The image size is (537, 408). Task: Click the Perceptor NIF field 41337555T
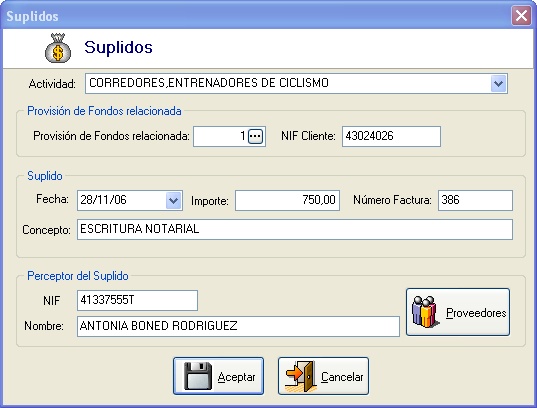[x=137, y=300]
